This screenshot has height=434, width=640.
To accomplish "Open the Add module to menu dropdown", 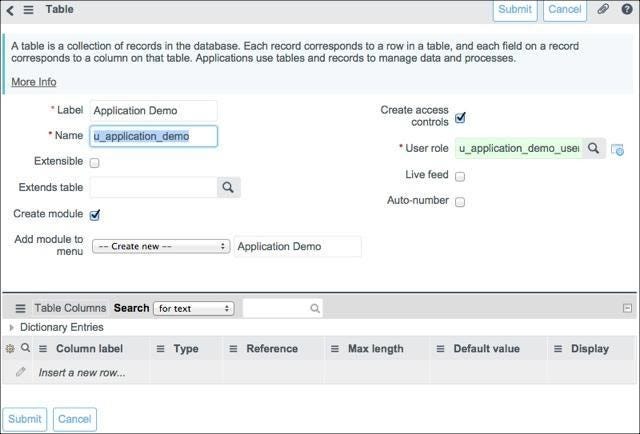I will [161, 246].
